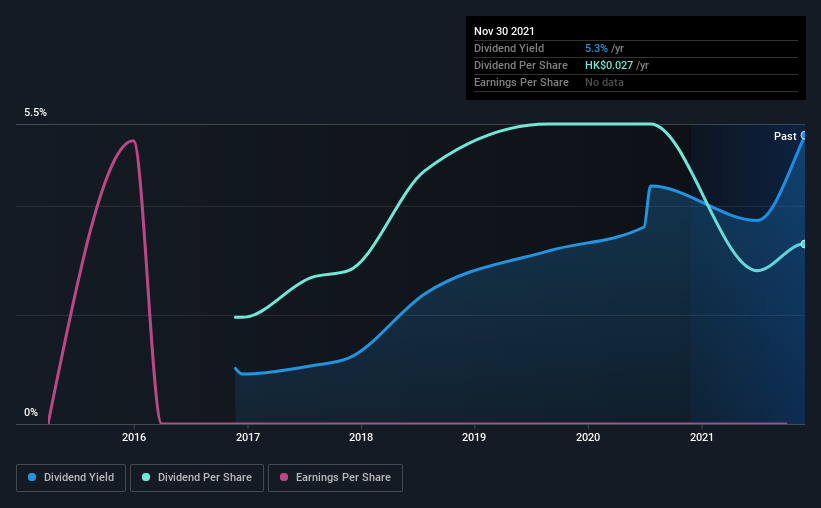This screenshot has height=508, width=821.
Task: Toggle the Earnings Per Share legend button
Action: point(335,478)
